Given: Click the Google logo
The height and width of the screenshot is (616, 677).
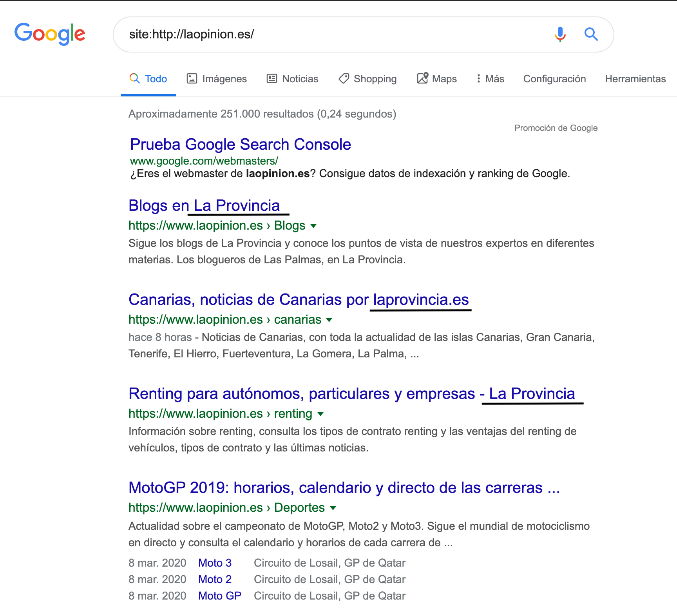Looking at the screenshot, I should coord(50,34).
